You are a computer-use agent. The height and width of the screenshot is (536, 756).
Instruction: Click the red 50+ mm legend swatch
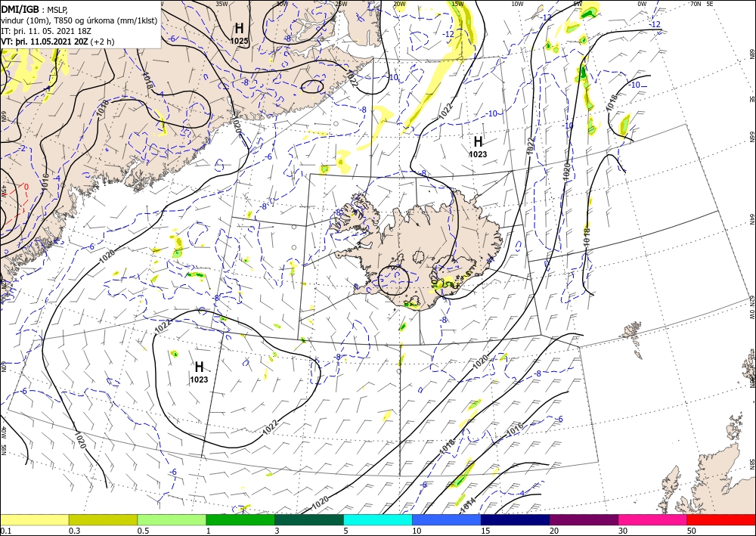[x=721, y=519]
